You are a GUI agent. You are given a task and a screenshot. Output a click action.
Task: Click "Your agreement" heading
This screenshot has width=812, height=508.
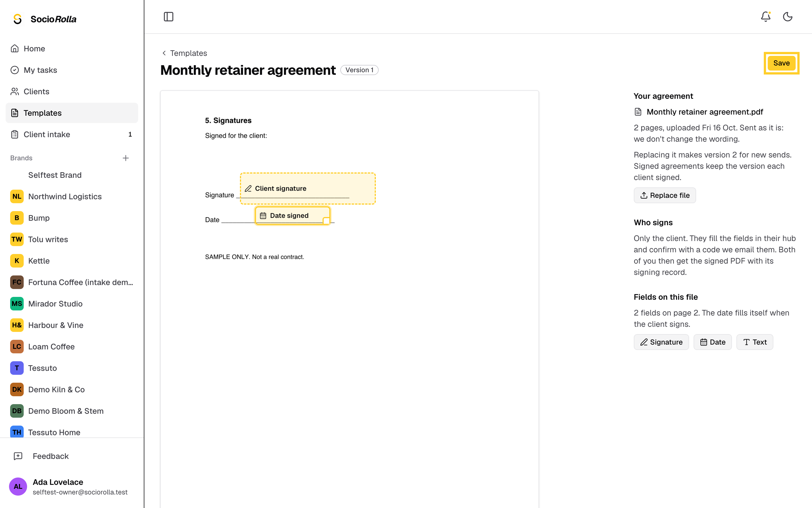pyautogui.click(x=663, y=96)
